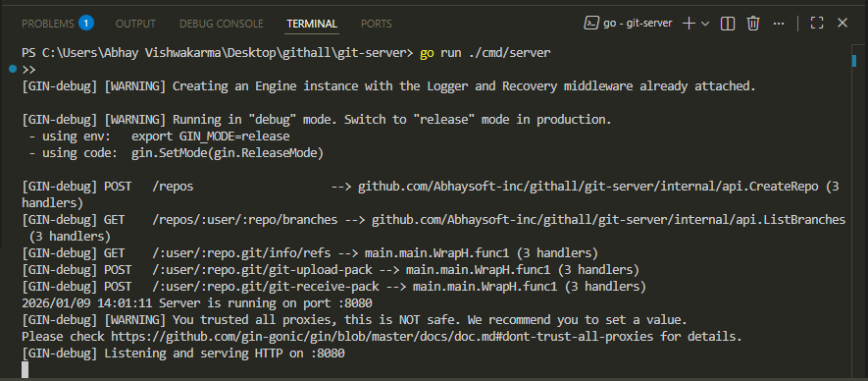Place the cursor on the 'go run ./cmd/server' command
The height and width of the screenshot is (381, 868).
tap(485, 53)
